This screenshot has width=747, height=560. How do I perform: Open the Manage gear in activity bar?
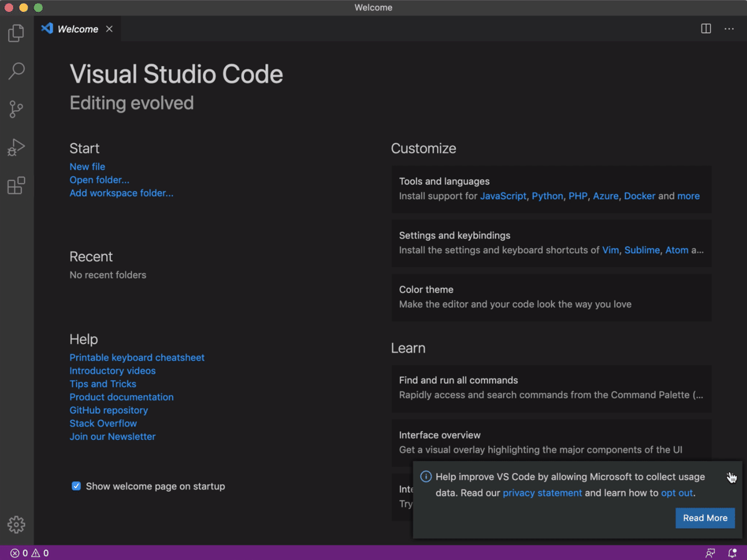[16, 525]
